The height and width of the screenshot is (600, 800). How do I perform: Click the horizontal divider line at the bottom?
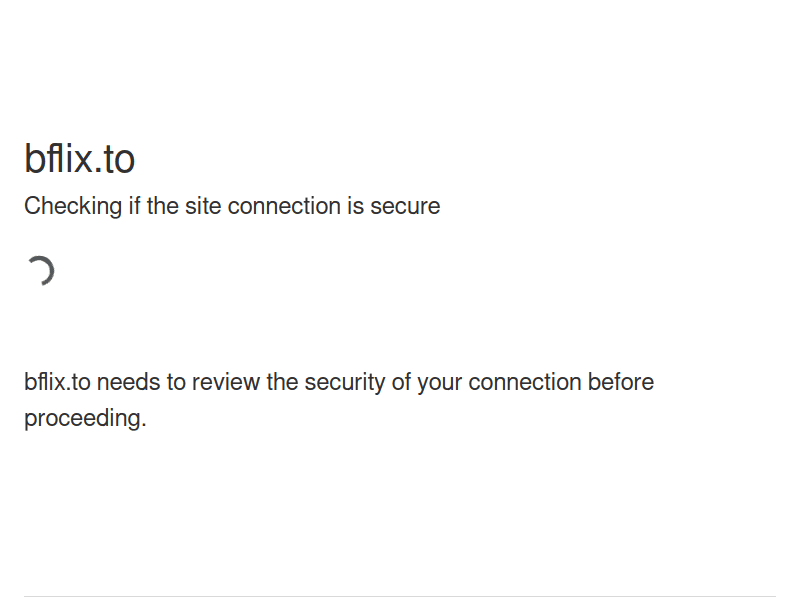tap(400, 596)
